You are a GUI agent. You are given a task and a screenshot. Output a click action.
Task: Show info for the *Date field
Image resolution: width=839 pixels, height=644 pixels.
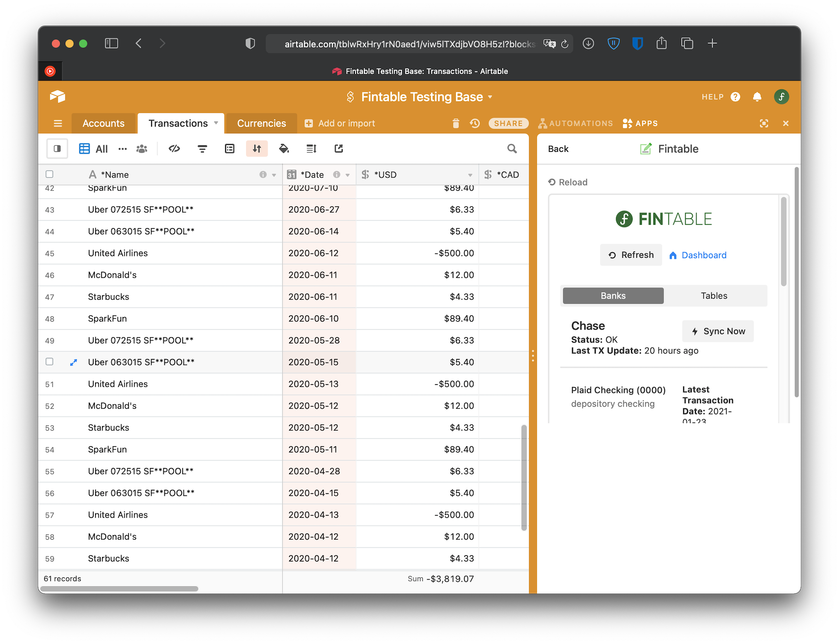coord(337,175)
